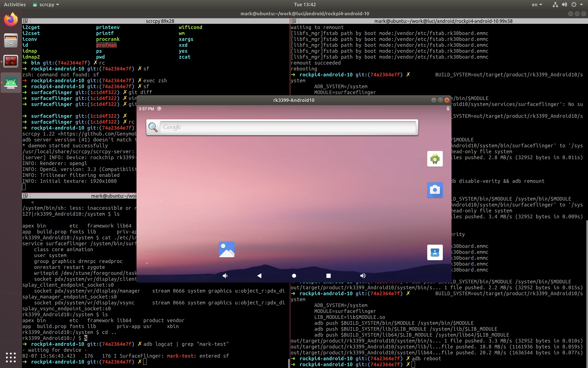Open the clock and calendar panel

coord(305,4)
